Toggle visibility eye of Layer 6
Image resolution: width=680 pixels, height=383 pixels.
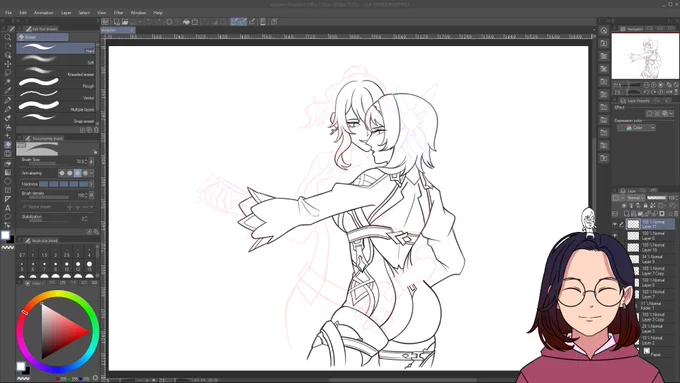(x=615, y=236)
